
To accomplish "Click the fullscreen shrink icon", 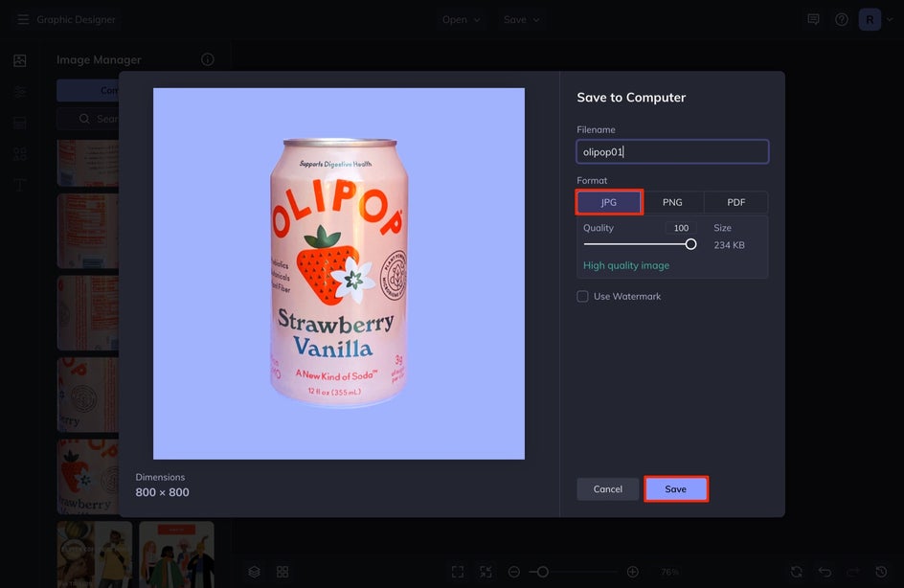I will coord(486,572).
